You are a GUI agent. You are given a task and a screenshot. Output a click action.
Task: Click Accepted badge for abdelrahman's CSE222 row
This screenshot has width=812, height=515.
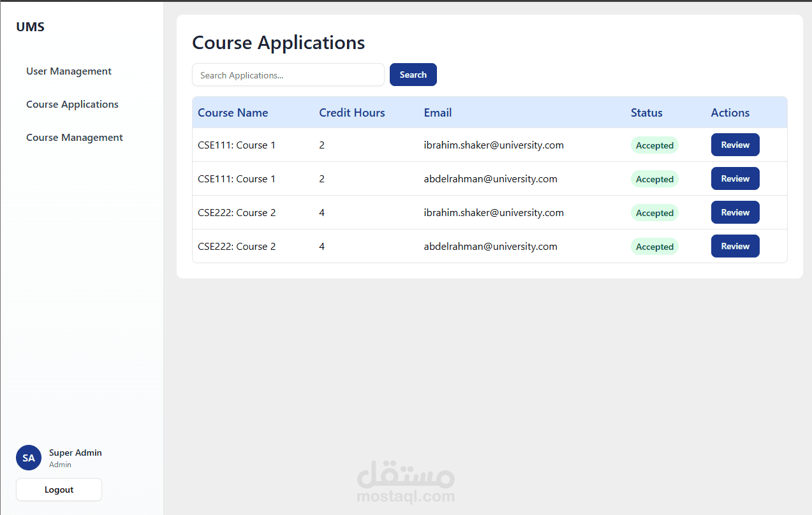point(654,247)
